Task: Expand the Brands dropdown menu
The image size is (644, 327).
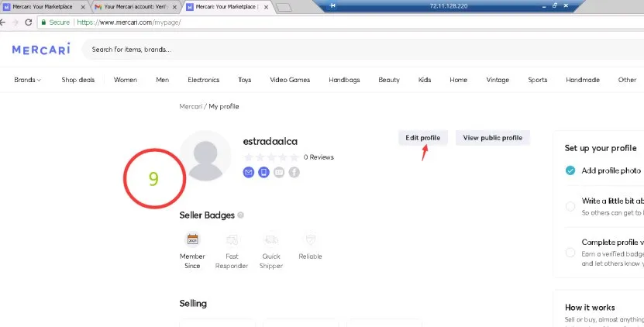Action: click(28, 80)
